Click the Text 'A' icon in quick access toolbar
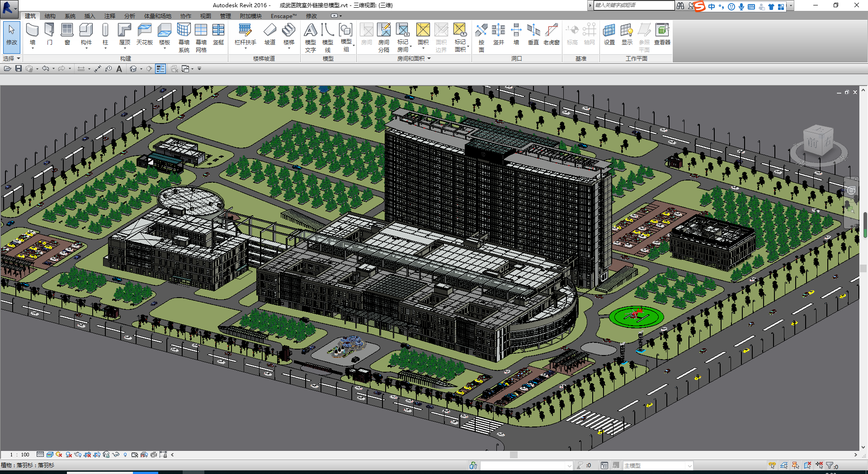Image resolution: width=868 pixels, height=474 pixels. [119, 69]
